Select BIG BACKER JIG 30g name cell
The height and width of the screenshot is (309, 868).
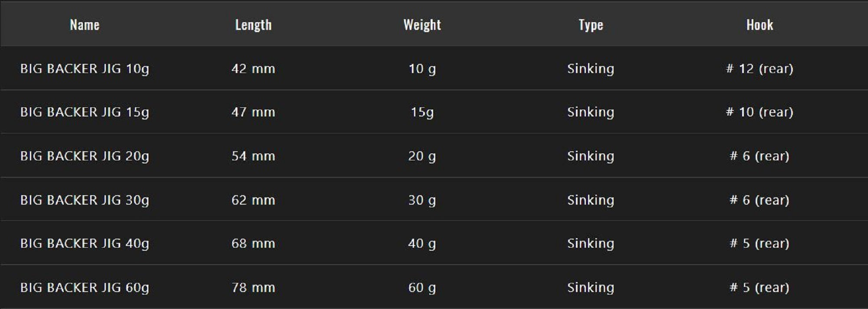pyautogui.click(x=85, y=200)
